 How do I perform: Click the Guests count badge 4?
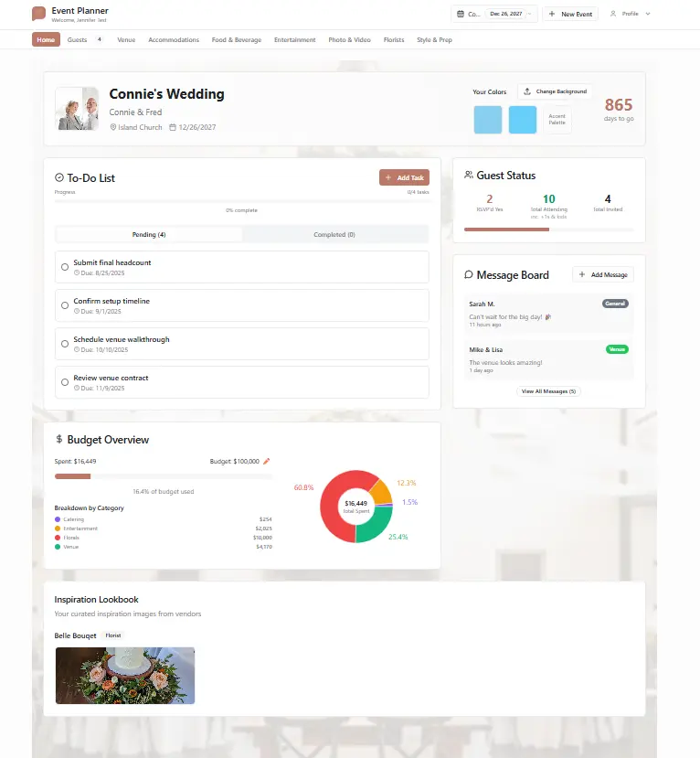pyautogui.click(x=99, y=39)
